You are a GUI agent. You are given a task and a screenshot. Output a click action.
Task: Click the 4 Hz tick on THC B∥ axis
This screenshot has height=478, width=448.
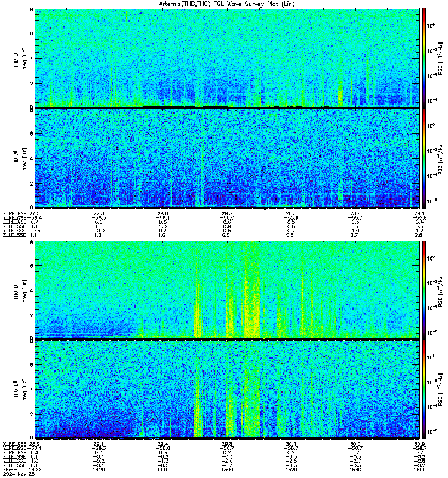(32, 390)
